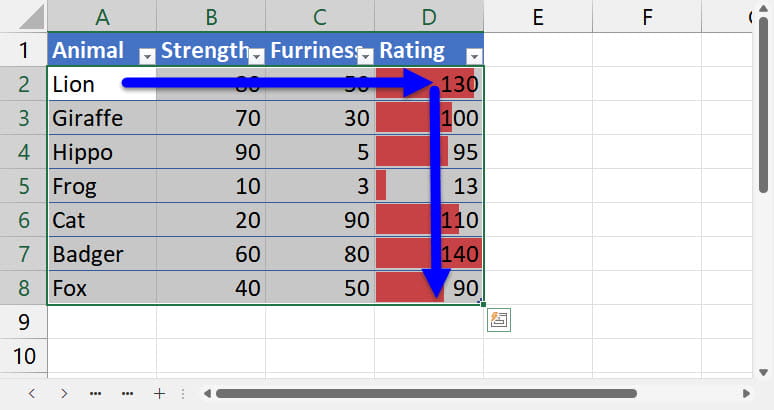The image size is (774, 410).
Task: Go to next sheet with right arrow
Action: [x=63, y=393]
